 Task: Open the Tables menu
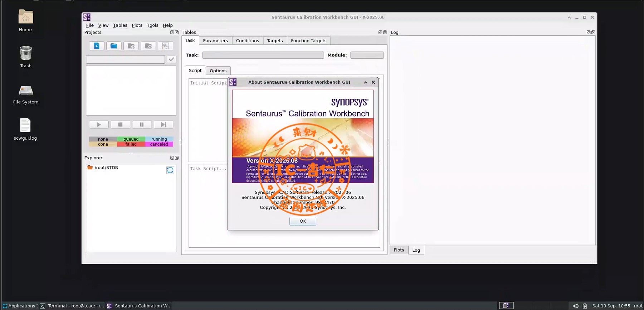[120, 25]
